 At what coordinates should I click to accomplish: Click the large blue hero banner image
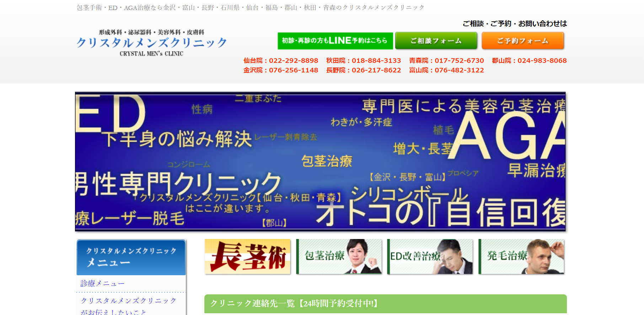click(320, 162)
